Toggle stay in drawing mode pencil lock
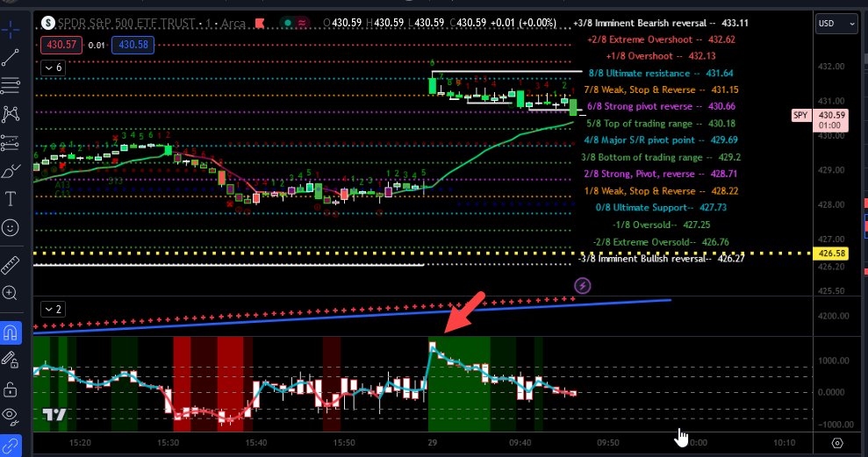The height and width of the screenshot is (457, 868). point(10,361)
